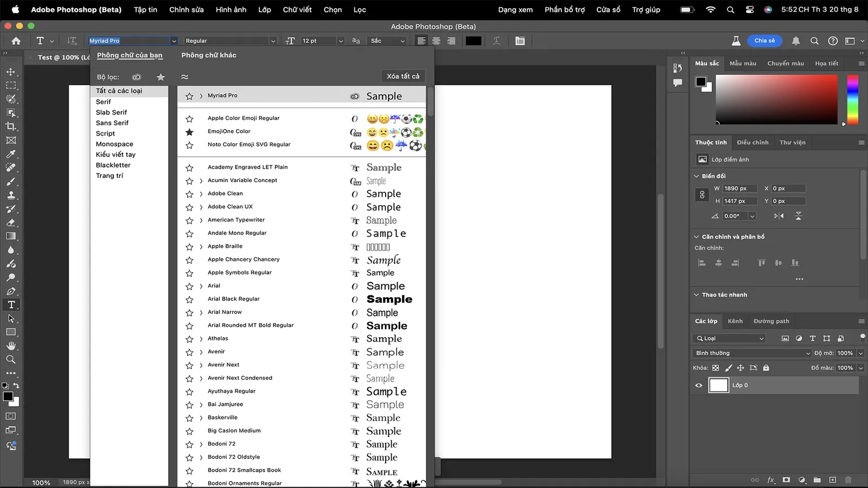Favorite the Arial font star
This screenshot has width=868, height=488.
coord(189,286)
